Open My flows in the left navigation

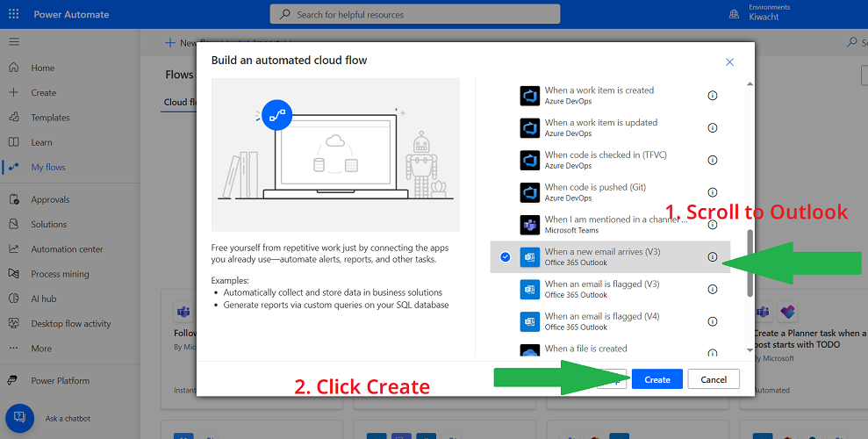(x=48, y=167)
